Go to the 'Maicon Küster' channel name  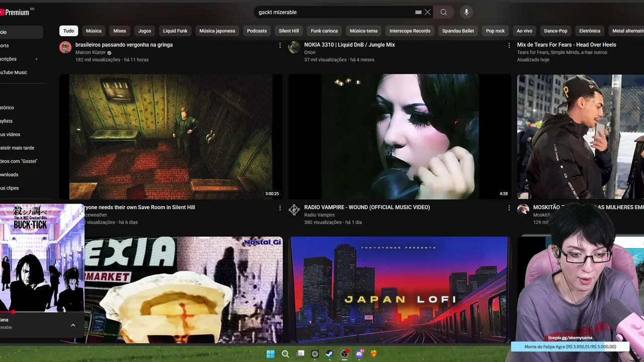[91, 52]
